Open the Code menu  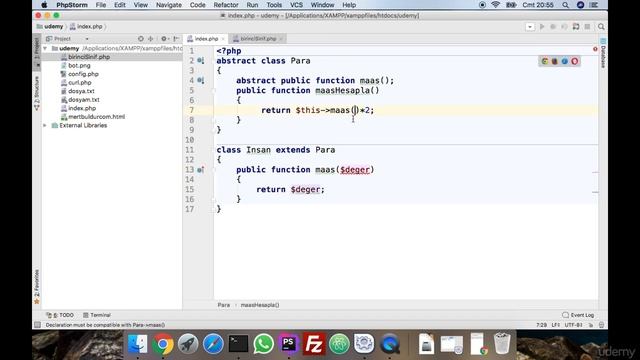pyautogui.click(x=198, y=5)
